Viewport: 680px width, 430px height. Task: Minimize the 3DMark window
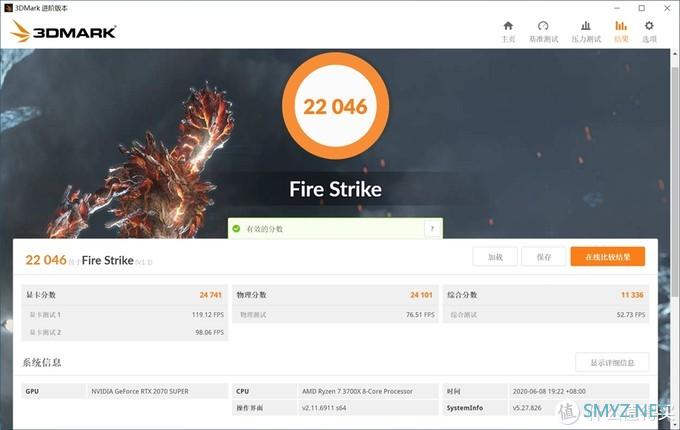tap(617, 8)
